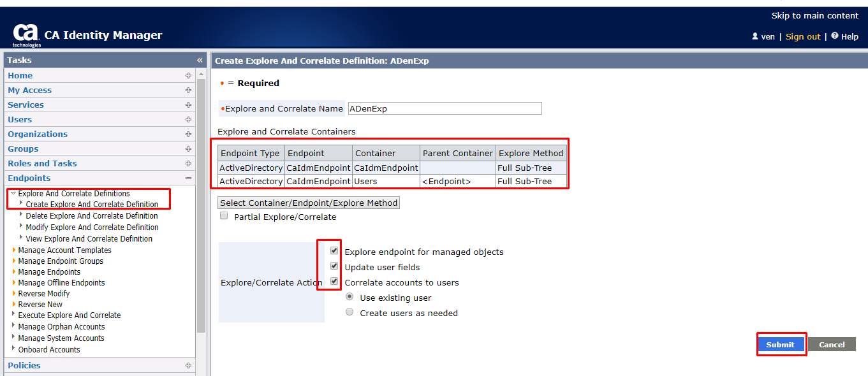Viewport: 868px width, 376px height.
Task: Click Skip to main content link
Action: (815, 15)
